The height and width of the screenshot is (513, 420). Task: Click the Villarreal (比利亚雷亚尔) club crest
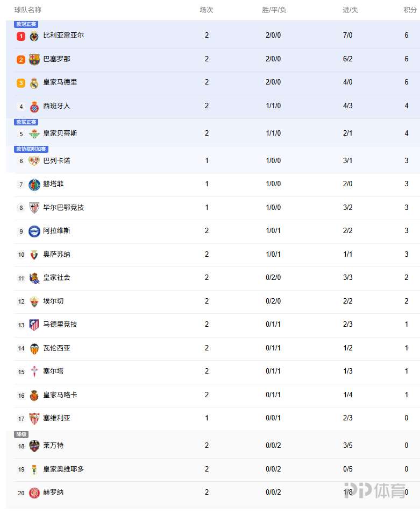(34, 36)
